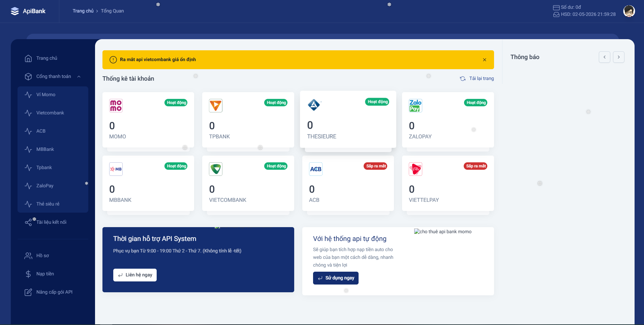Click the Tổng Quan breadcrumb text
644x325 pixels.
pyautogui.click(x=112, y=11)
